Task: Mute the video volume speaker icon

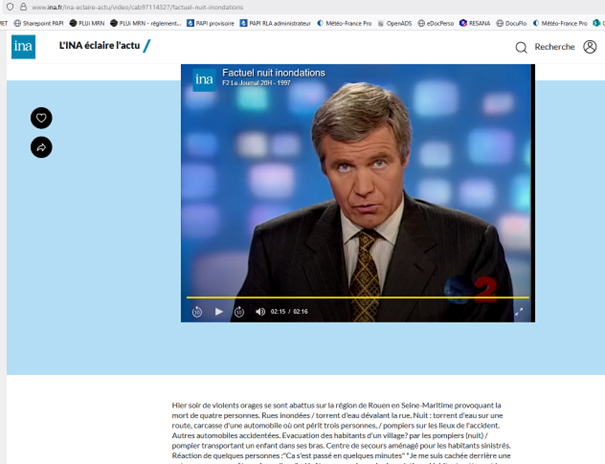Action: click(x=260, y=311)
